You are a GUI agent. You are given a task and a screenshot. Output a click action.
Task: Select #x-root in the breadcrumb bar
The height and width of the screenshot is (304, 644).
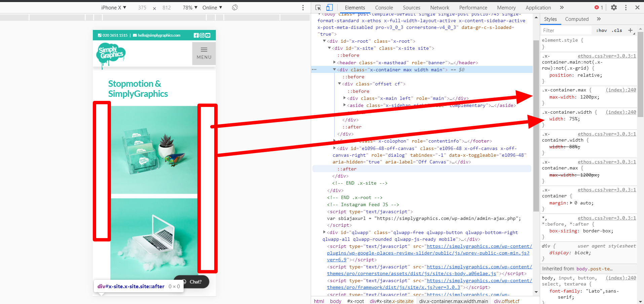tap(355, 301)
